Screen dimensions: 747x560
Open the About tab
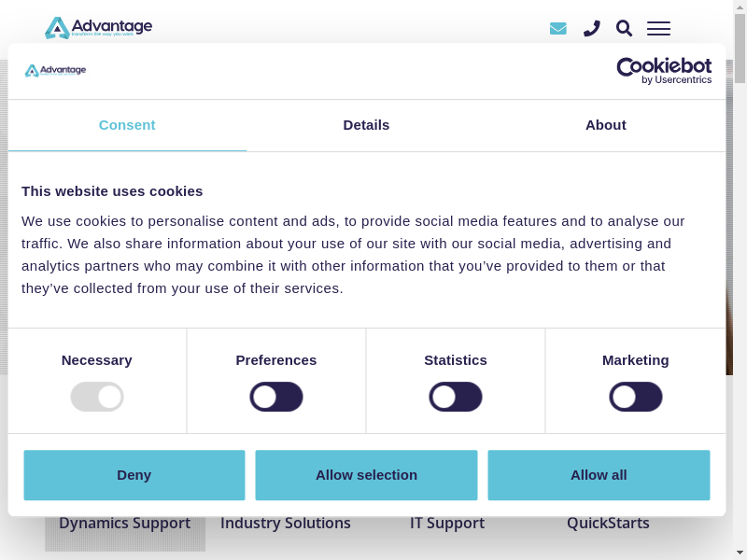point(605,125)
